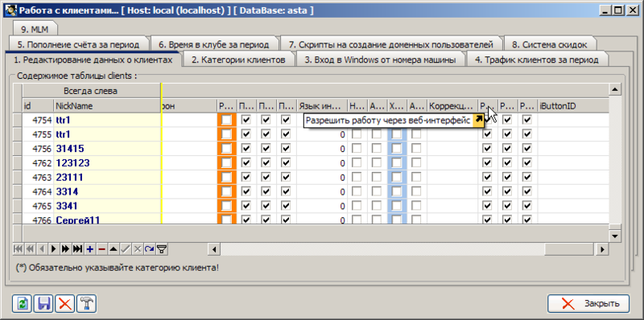
Task: Select the NickName cell 3341
Action: [107, 206]
